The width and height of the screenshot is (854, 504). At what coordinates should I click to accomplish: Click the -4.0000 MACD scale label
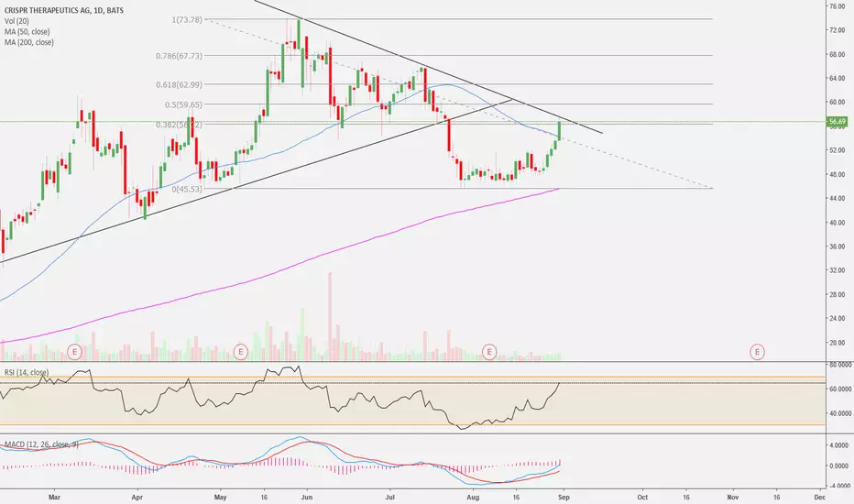pos(839,486)
